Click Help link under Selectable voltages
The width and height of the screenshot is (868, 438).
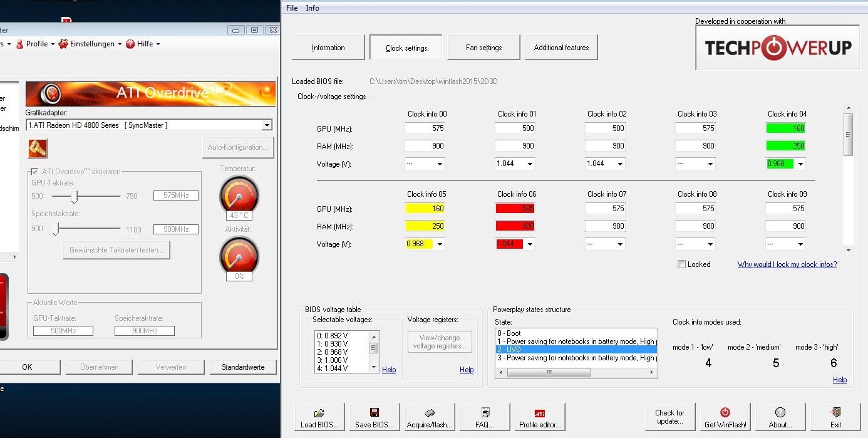click(389, 370)
